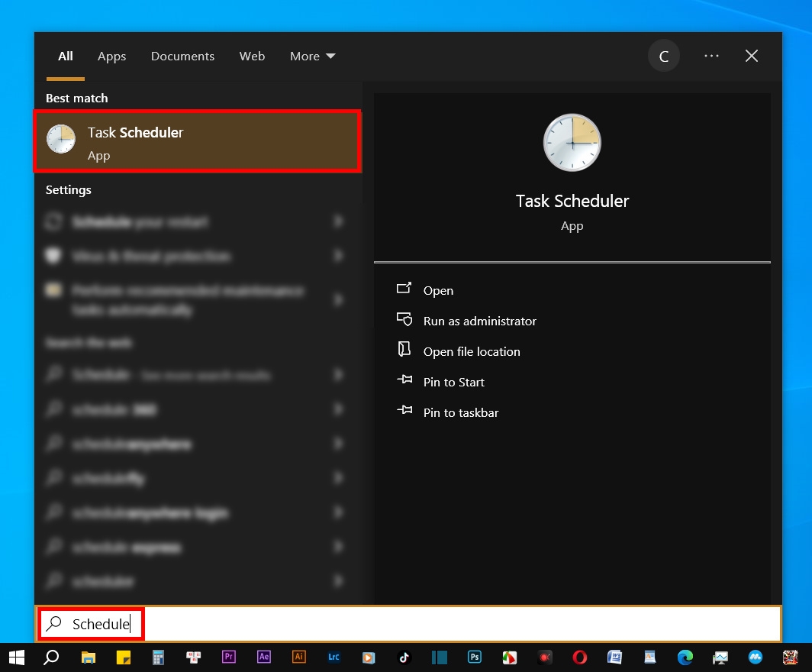Open the Task Scheduler best match result
The height and width of the screenshot is (672, 812).
(x=198, y=141)
